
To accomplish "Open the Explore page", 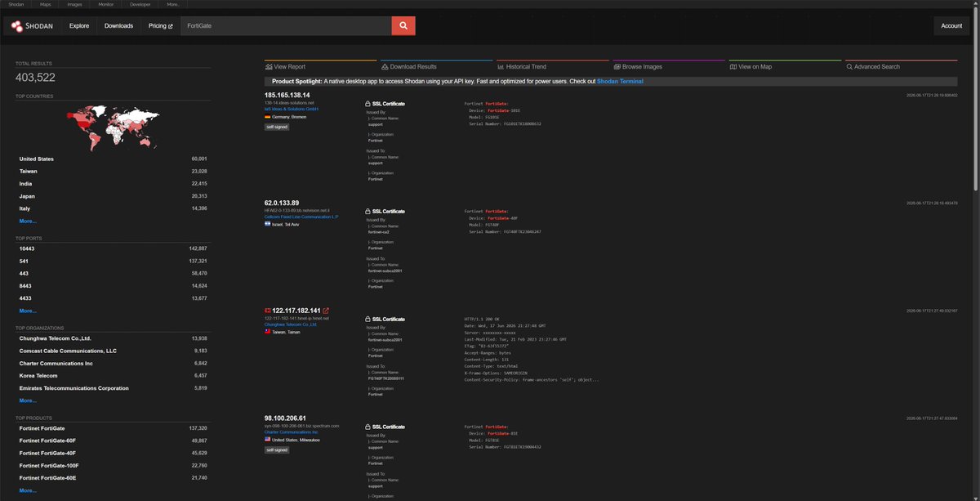I will 79,25.
